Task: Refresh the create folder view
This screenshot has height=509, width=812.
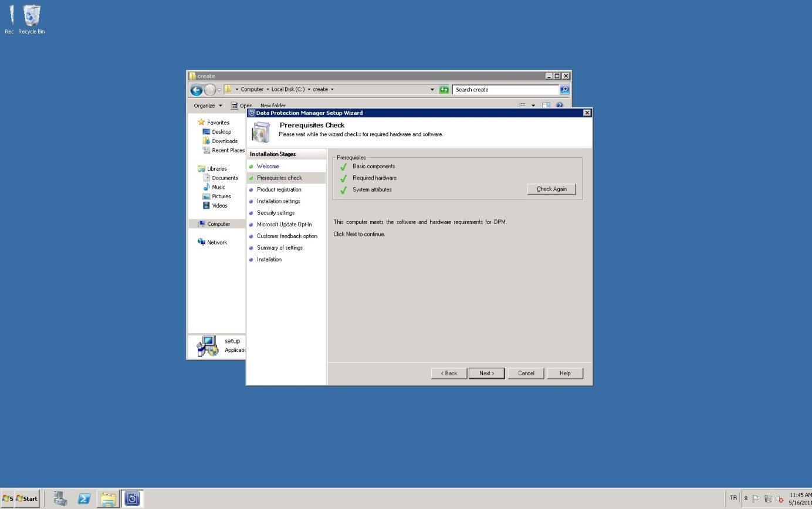Action: (444, 90)
